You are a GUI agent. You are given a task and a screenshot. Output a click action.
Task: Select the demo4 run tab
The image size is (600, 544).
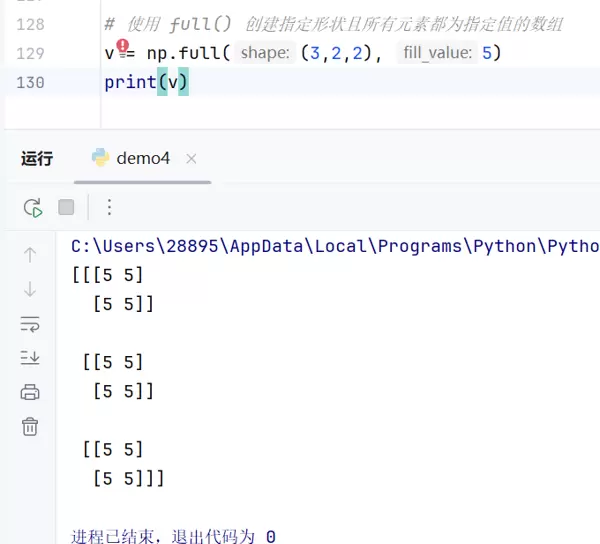pos(143,158)
